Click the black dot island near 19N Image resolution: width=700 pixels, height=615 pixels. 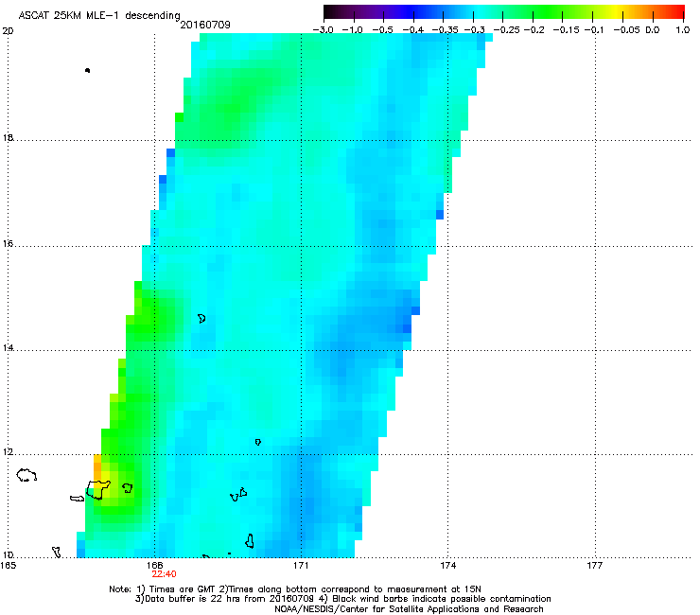[87, 70]
